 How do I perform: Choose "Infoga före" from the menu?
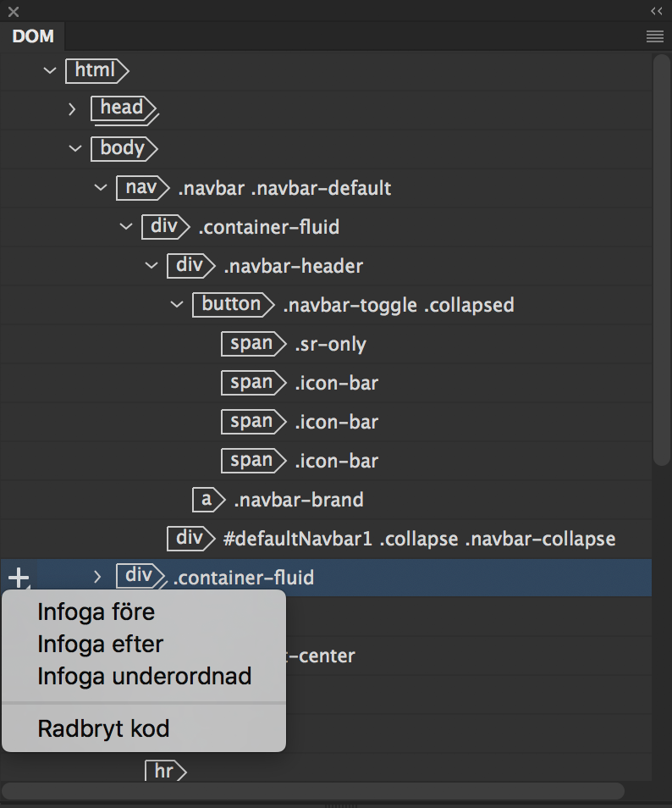pos(96,612)
